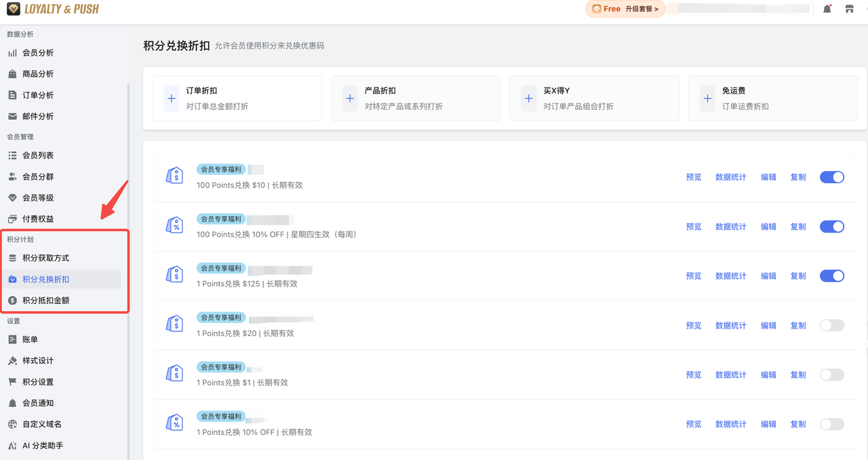This screenshot has width=868, height=460.
Task: Click 预览 on the first reward row
Action: (693, 177)
